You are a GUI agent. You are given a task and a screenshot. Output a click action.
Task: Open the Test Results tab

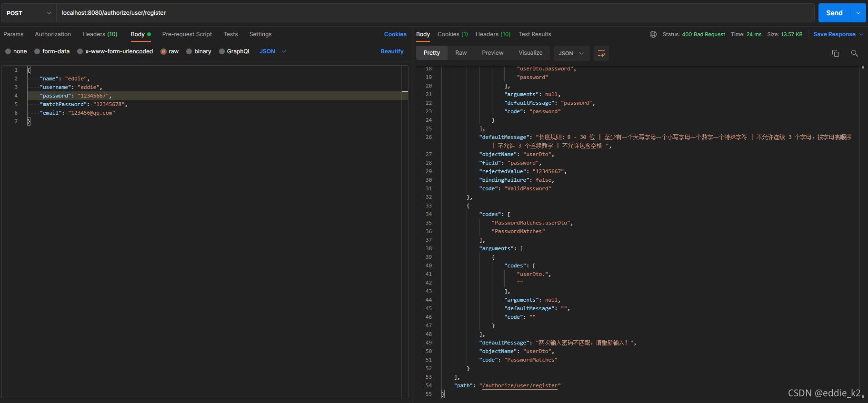tap(535, 34)
